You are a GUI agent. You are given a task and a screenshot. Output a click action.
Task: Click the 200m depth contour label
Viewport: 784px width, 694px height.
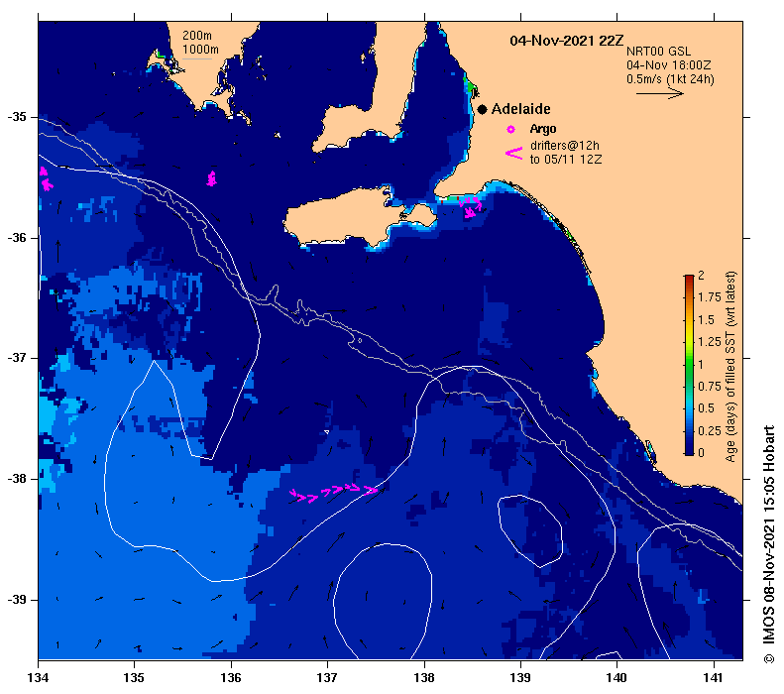[x=197, y=36]
